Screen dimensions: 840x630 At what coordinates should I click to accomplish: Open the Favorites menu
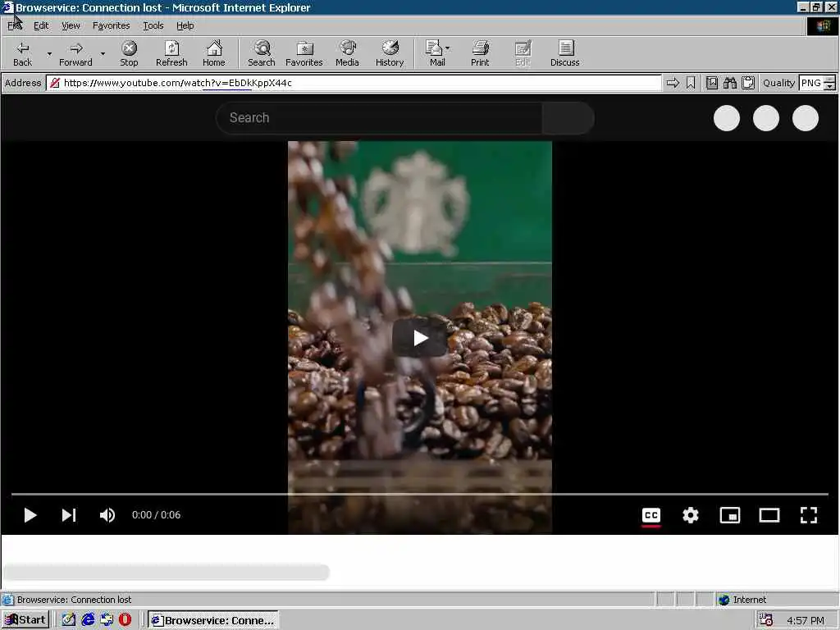point(111,25)
